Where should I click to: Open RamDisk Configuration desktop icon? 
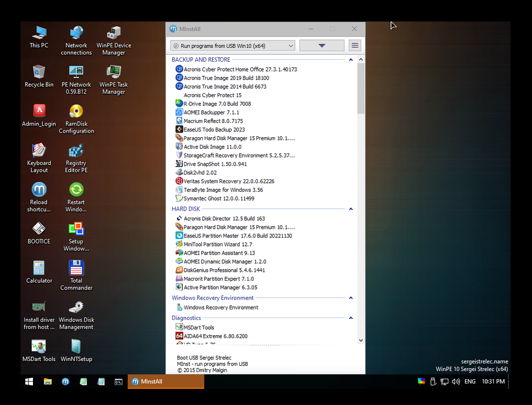point(77,119)
